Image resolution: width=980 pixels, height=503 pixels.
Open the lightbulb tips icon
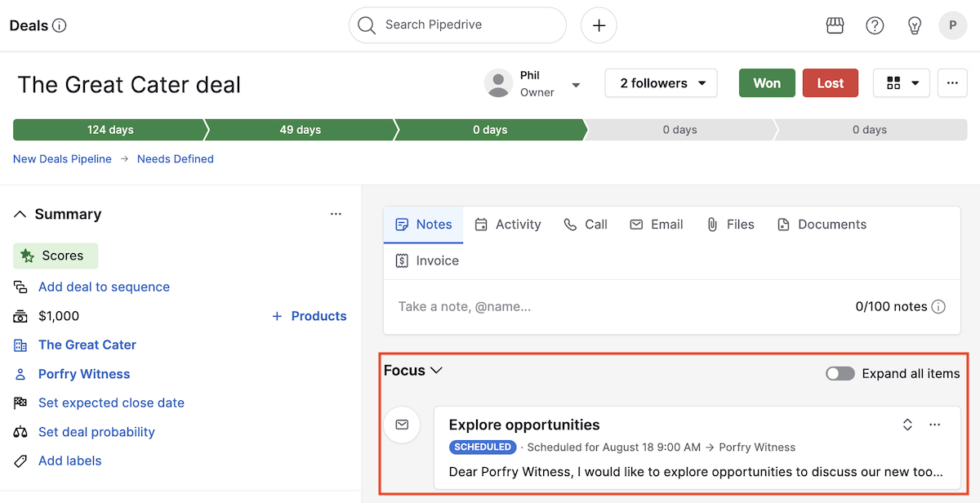915,25
